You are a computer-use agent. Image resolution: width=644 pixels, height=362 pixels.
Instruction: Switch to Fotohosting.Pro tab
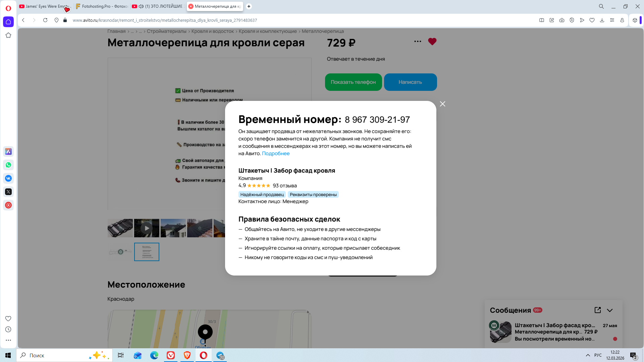[102, 6]
